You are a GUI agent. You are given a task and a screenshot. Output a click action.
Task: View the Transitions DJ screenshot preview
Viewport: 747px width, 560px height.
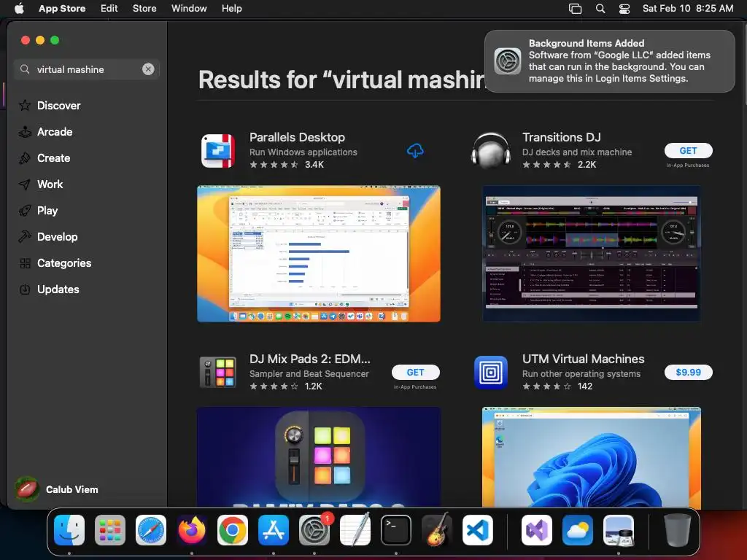click(x=591, y=254)
